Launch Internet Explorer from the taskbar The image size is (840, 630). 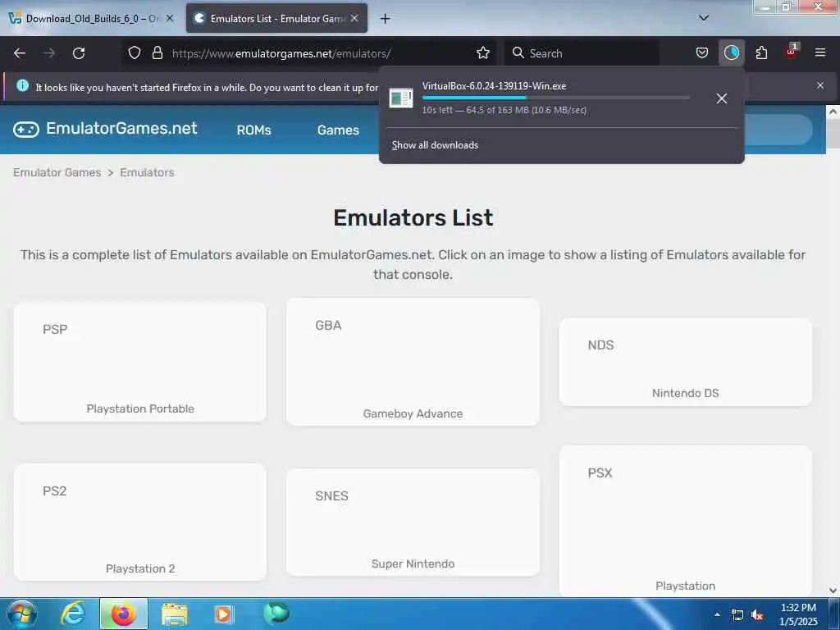[72, 614]
